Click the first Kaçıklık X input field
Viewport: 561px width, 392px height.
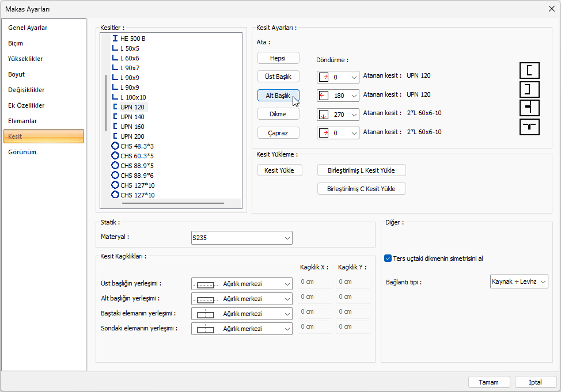click(x=315, y=282)
